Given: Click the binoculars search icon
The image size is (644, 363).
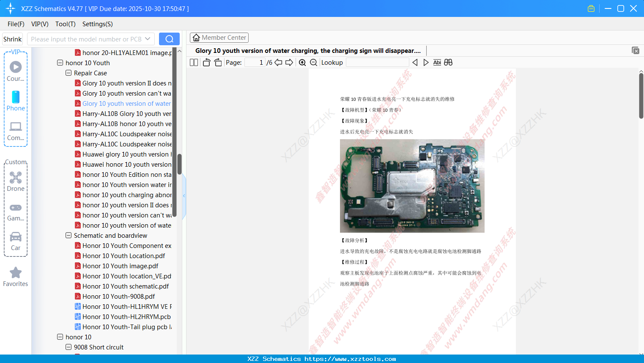Looking at the screenshot, I should pyautogui.click(x=448, y=63).
